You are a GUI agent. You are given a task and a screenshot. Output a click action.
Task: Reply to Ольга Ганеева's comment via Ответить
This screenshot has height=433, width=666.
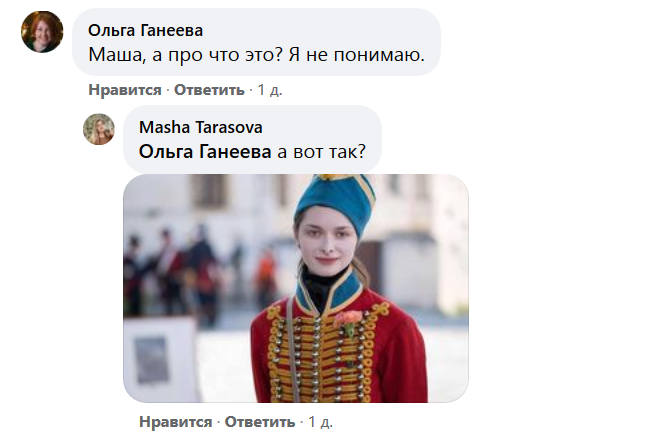pyautogui.click(x=209, y=90)
